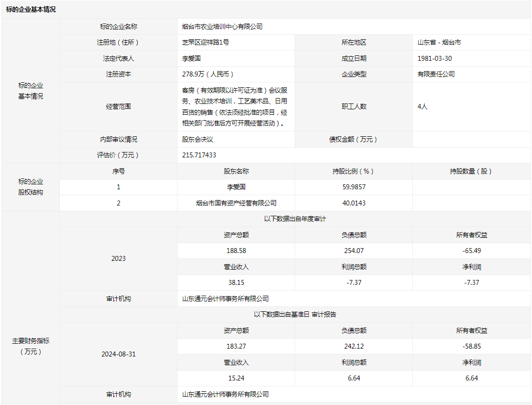
Task: Click the employee count 4人
Action: click(423, 106)
